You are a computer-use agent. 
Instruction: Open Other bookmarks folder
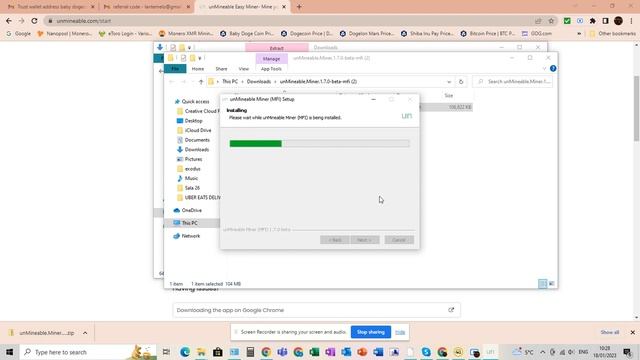pos(612,33)
